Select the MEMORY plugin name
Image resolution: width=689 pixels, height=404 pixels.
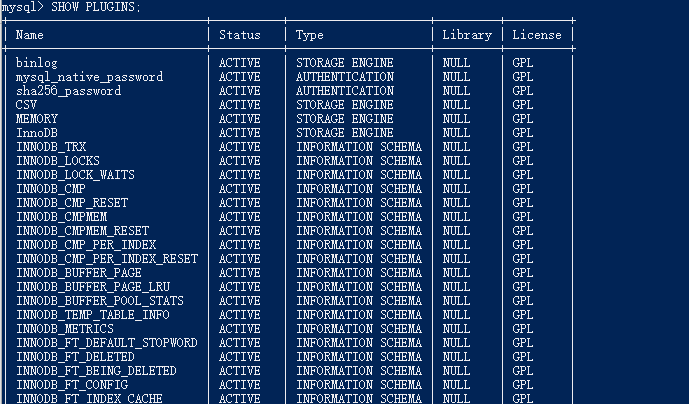point(36,119)
